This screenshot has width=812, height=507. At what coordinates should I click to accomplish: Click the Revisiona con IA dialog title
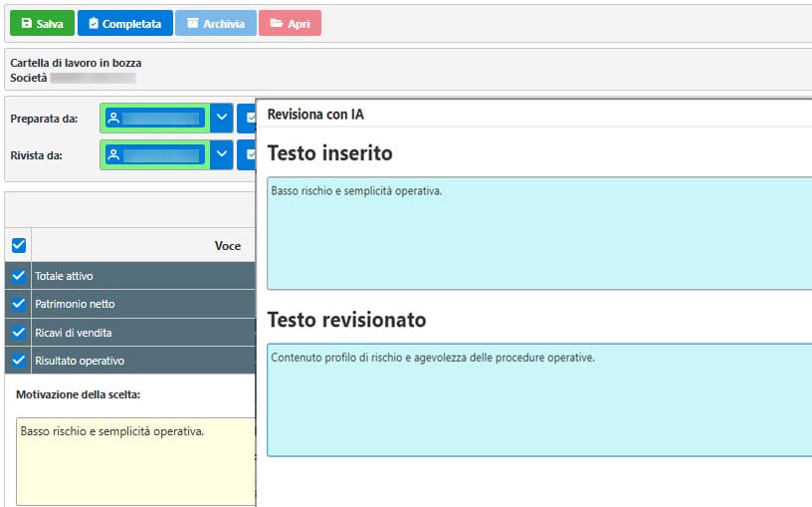[x=315, y=114]
